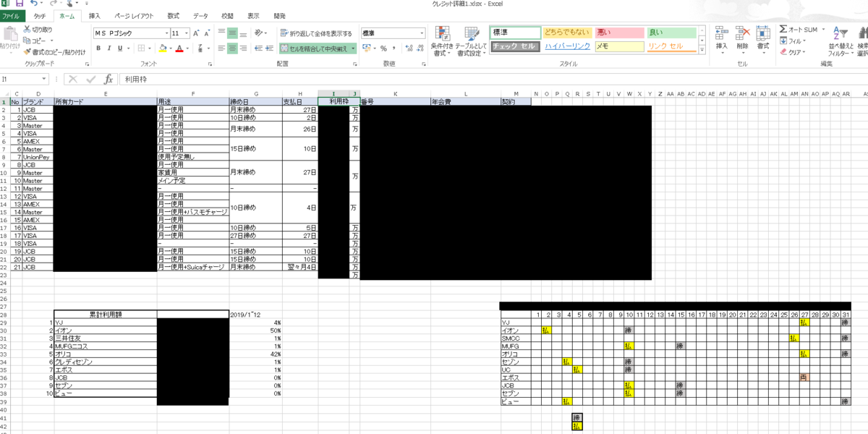Toggle middle vertical alignment
Viewport: 868px width, 434px height.
233,33
